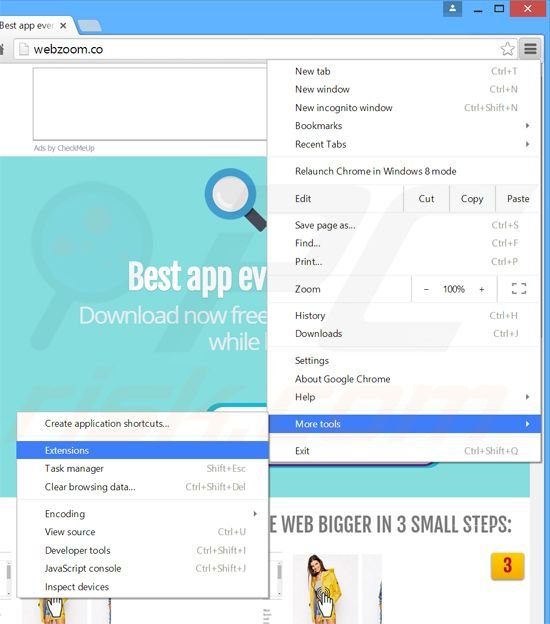Click the empty ad banner box
550x624 pixels.
150,104
